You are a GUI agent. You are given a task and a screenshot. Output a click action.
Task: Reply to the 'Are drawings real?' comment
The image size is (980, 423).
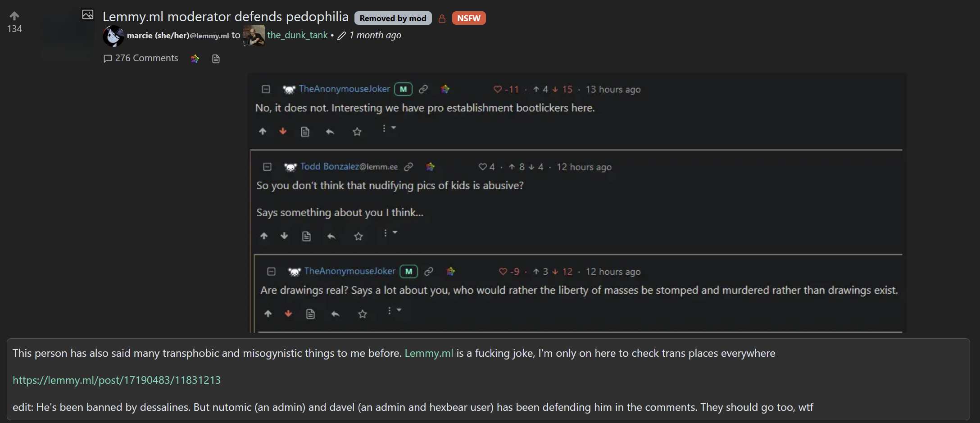tap(335, 314)
